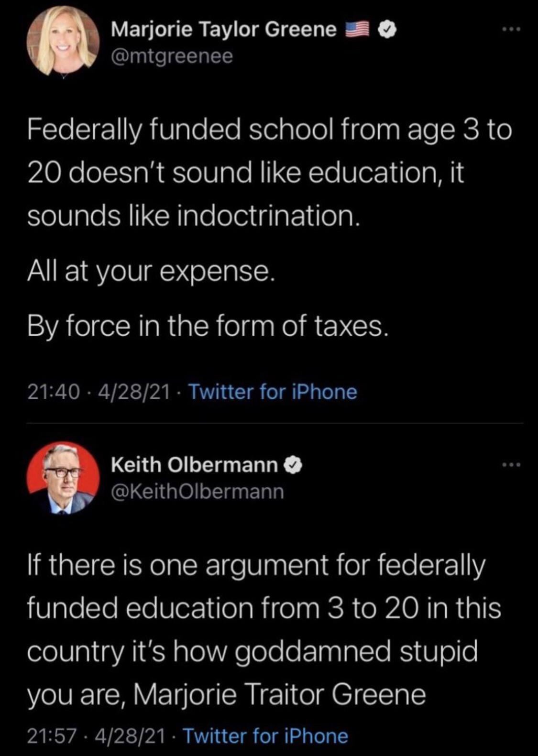This screenshot has height=756, width=538.
Task: Click Twitter for iPhone under Greene's tweet
Action: click(273, 392)
